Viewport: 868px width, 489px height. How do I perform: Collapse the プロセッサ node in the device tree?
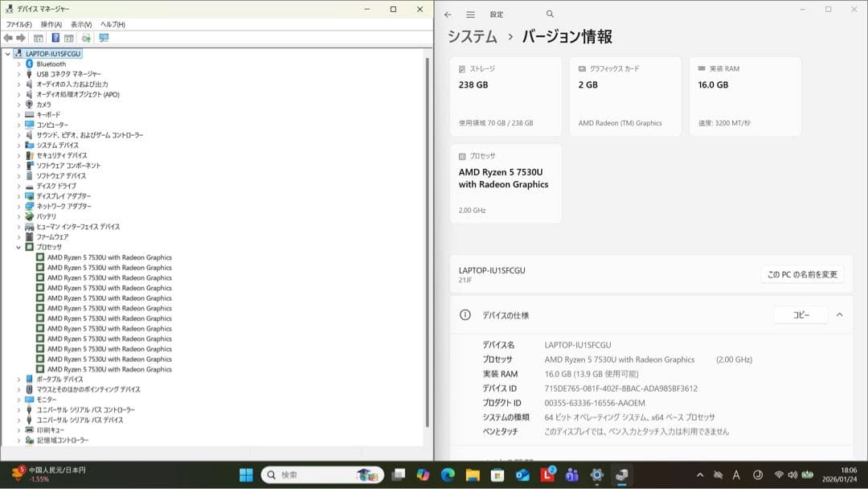(x=18, y=247)
